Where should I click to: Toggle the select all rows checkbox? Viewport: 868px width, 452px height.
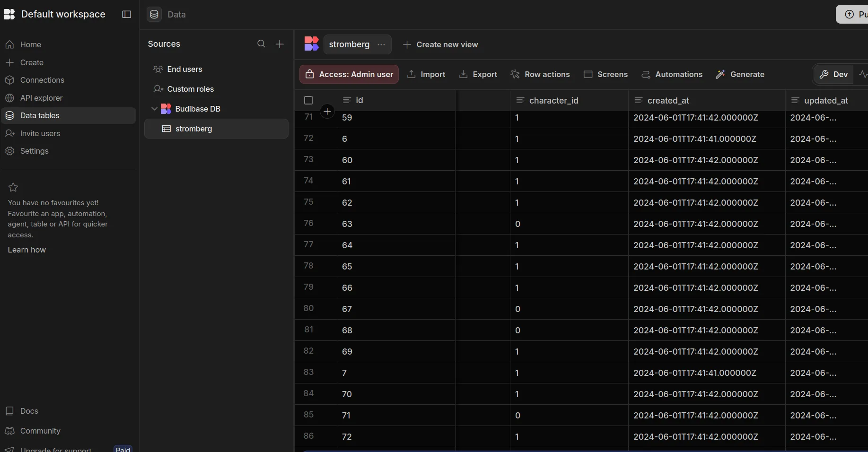click(x=308, y=100)
